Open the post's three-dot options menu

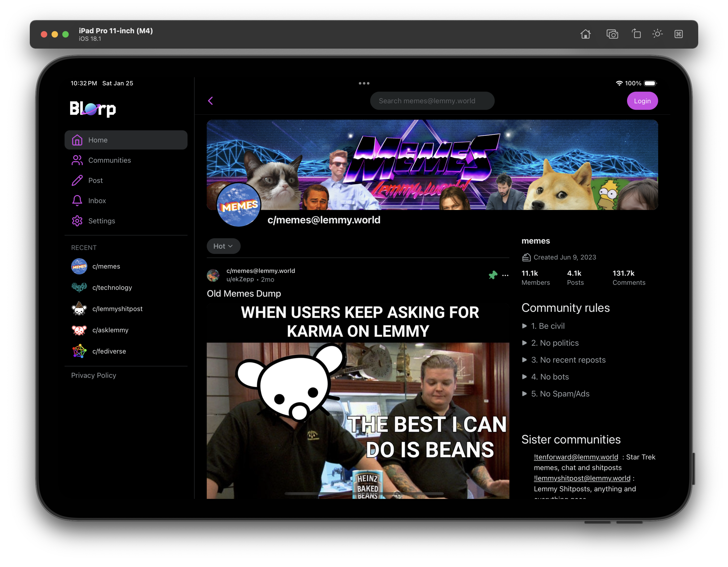coord(505,275)
